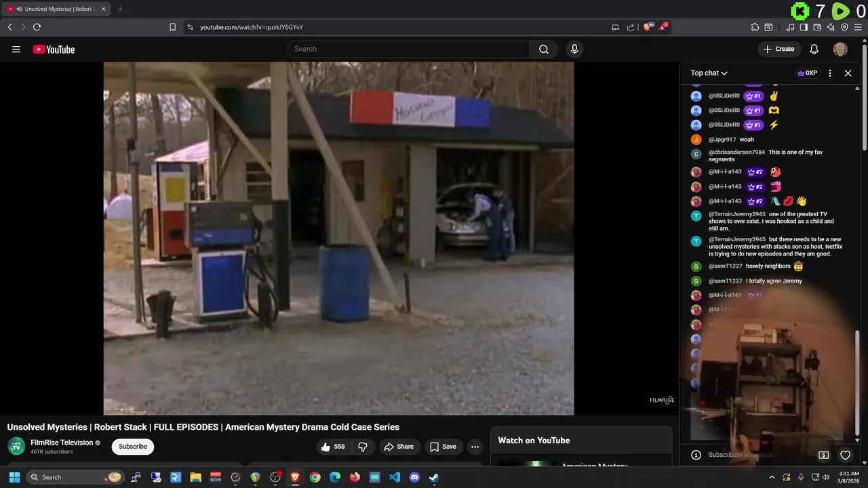Open the browser extensions puzzle icon
This screenshot has width=868, height=488.
pyautogui.click(x=755, y=27)
